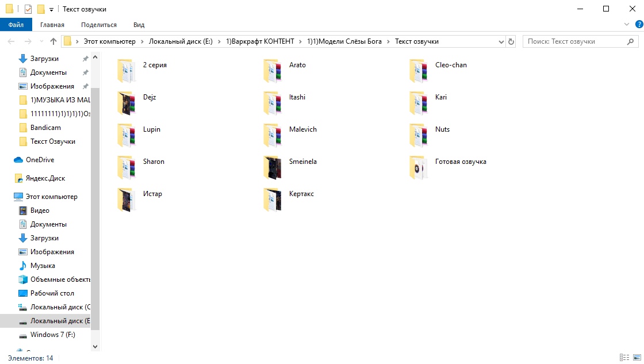Screen dimensions: 644x364
Task: Click the Refresh address bar button
Action: click(511, 41)
